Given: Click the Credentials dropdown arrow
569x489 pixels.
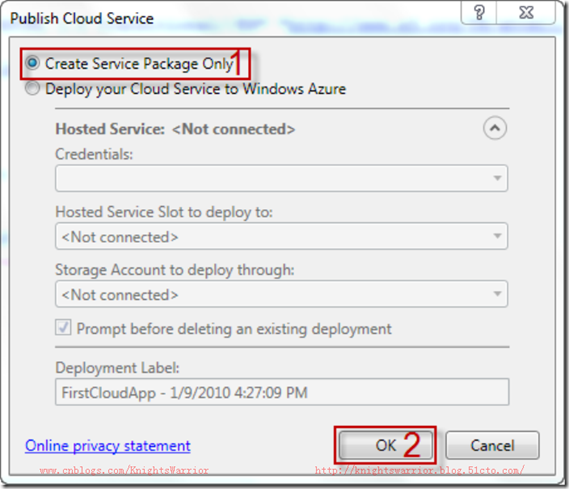Looking at the screenshot, I should pyautogui.click(x=497, y=178).
